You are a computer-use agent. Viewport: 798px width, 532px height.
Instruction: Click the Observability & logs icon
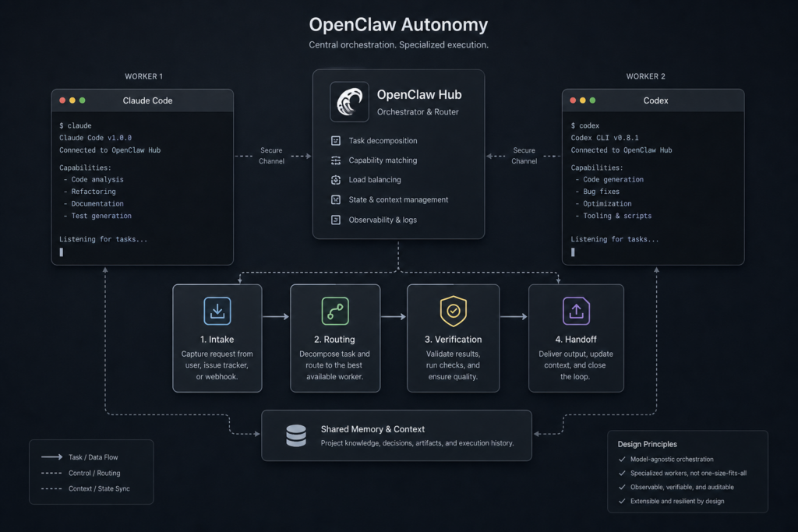click(336, 220)
